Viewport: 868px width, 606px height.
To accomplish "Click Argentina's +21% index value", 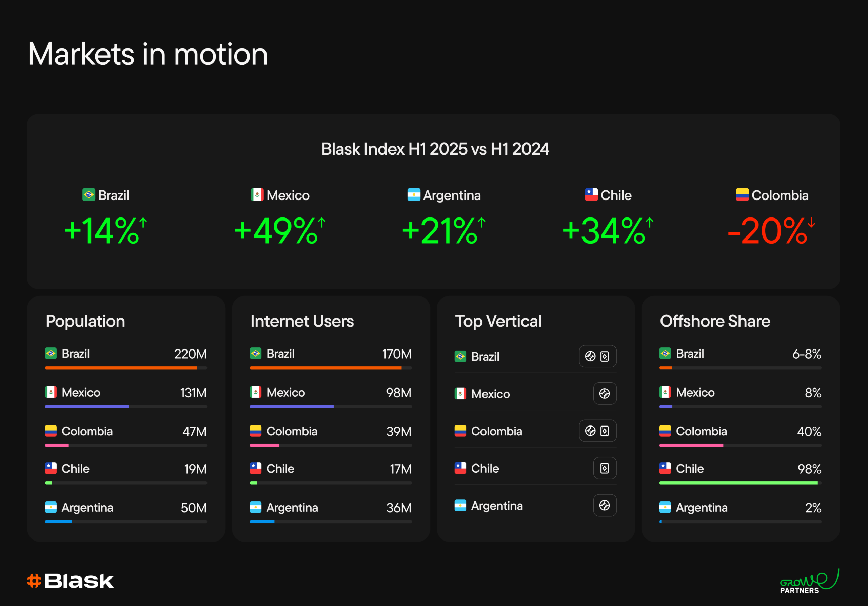I will pyautogui.click(x=440, y=231).
